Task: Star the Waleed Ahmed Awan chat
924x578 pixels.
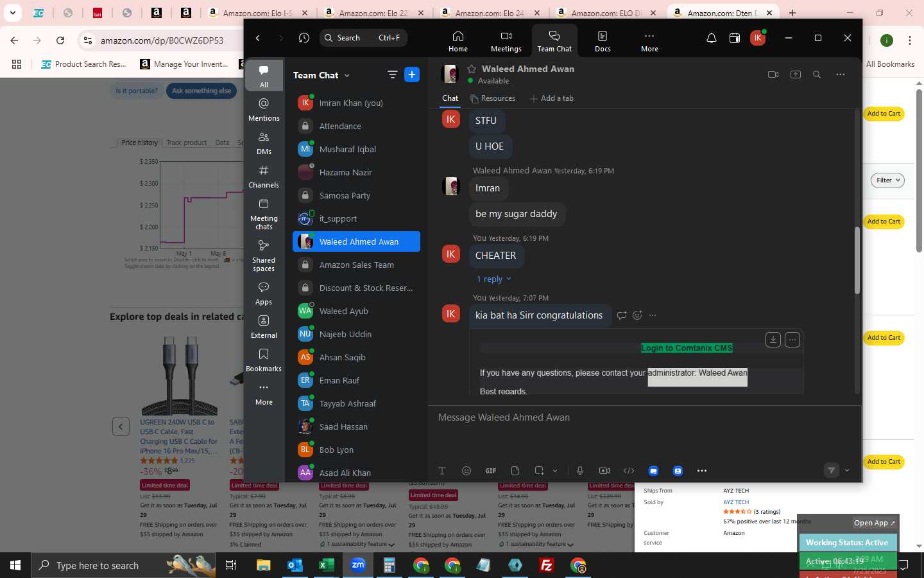Action: point(472,69)
